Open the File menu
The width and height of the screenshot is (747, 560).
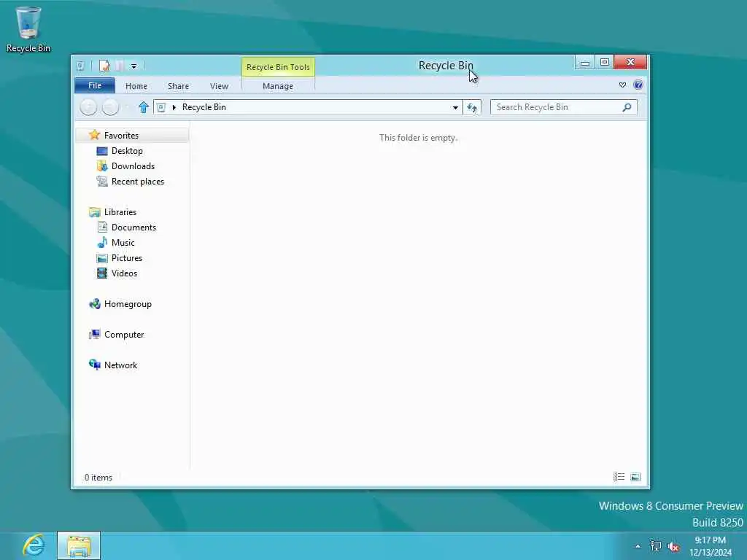[95, 85]
